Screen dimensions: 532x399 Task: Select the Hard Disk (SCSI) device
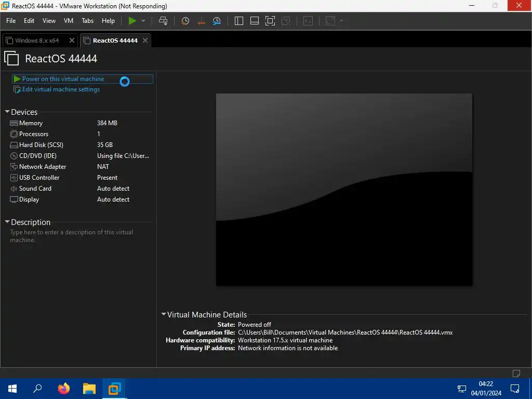pyautogui.click(x=79, y=145)
